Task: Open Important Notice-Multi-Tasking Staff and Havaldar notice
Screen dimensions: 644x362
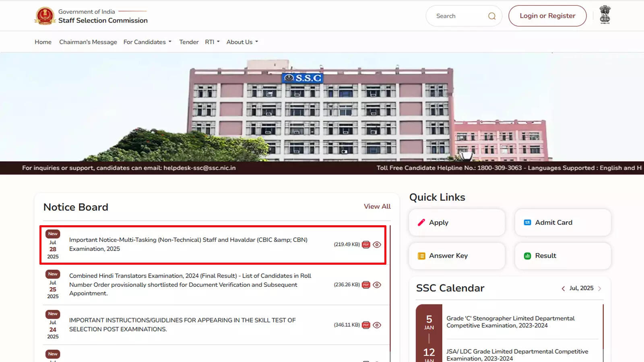Action: [x=188, y=244]
